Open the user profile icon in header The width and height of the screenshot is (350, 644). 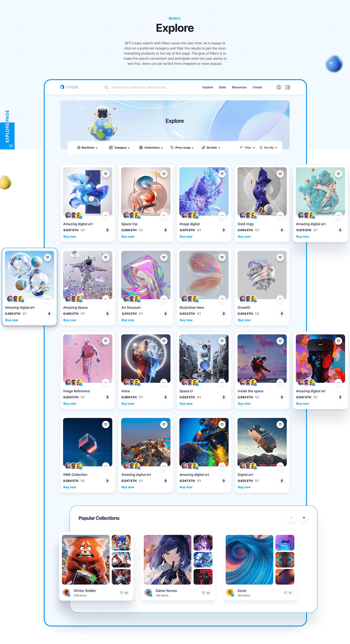point(279,87)
